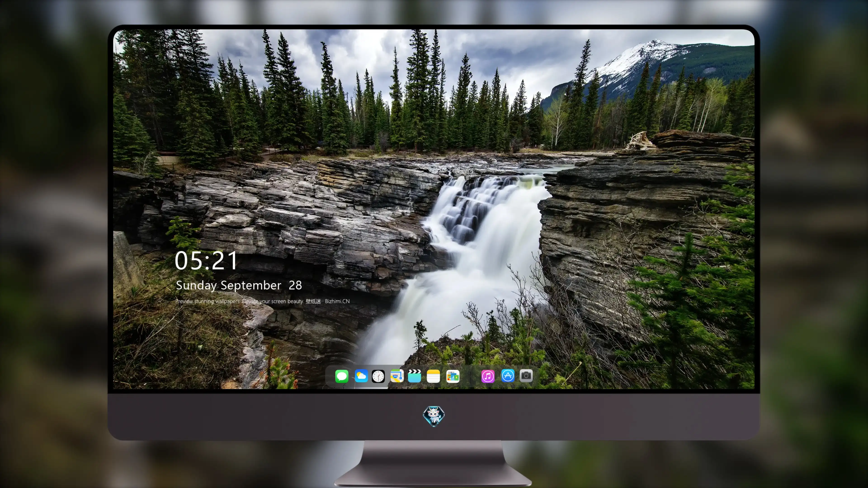The height and width of the screenshot is (488, 868).
Task: Open the Notes app in the dock
Action: (433, 376)
